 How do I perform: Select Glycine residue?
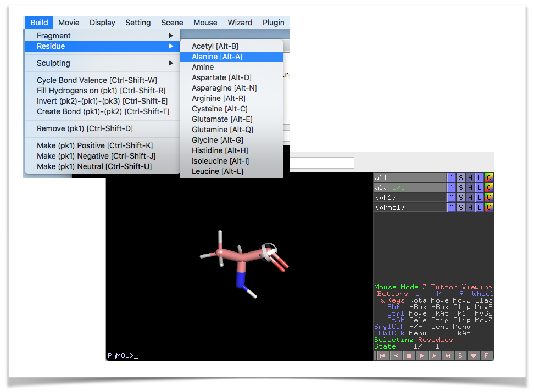tap(232, 140)
